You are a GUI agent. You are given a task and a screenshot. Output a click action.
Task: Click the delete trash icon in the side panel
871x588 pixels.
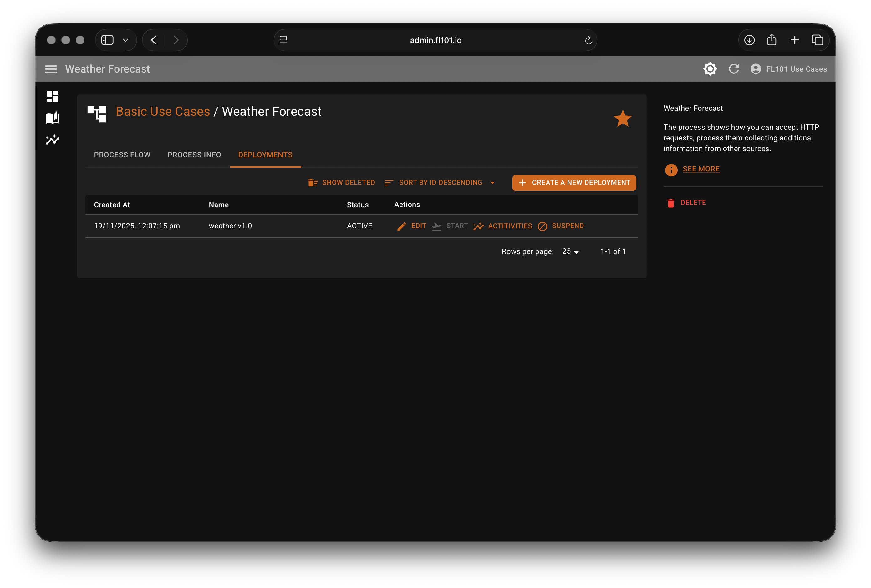point(670,203)
